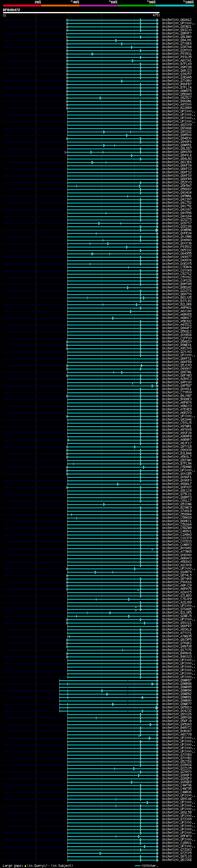Select the UniRef100_A9TGV0 label
Viewport: 197px width, 868px height.
tap(177, 104)
